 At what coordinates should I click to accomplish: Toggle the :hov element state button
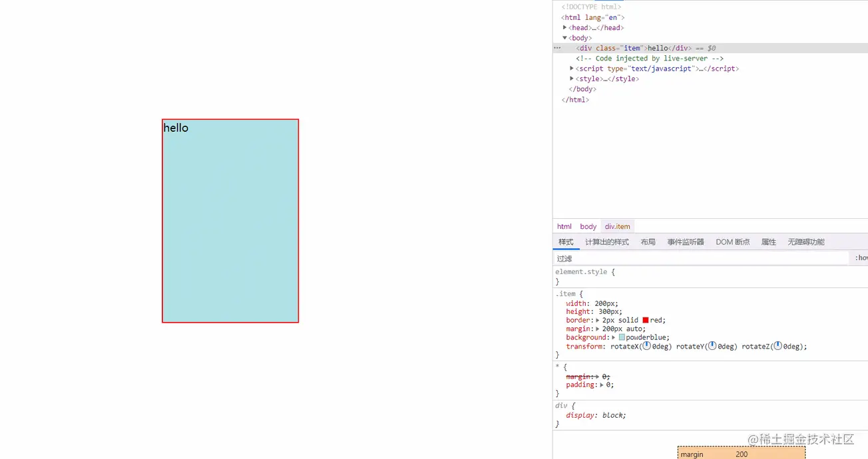pyautogui.click(x=861, y=258)
